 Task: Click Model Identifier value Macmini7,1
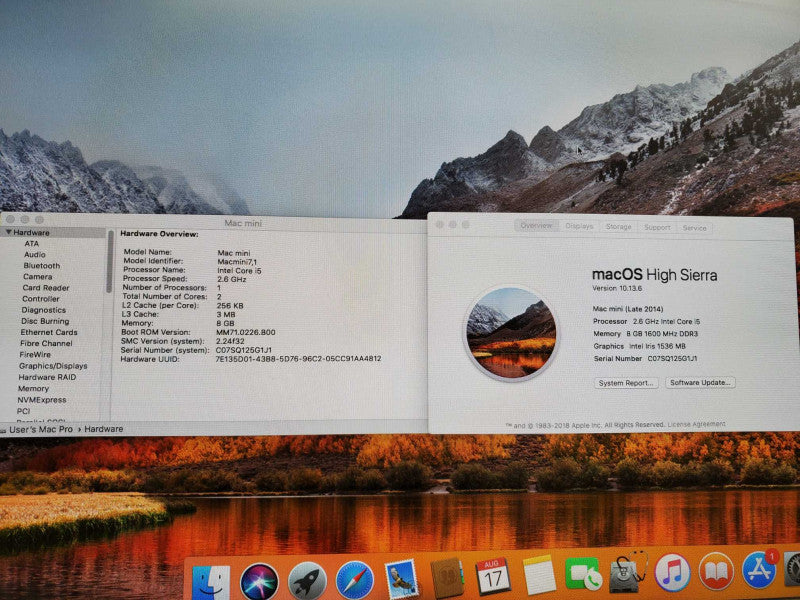[237, 261]
